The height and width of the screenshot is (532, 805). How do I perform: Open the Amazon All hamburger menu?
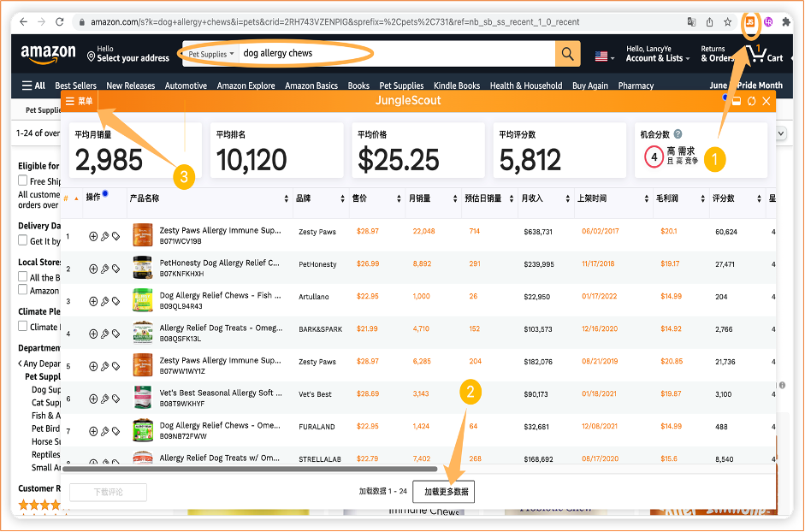point(33,86)
